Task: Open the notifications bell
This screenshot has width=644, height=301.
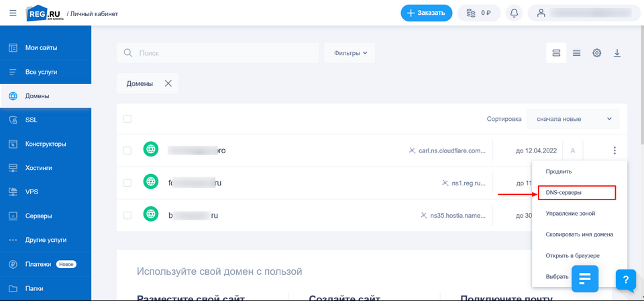Action: pos(514,13)
